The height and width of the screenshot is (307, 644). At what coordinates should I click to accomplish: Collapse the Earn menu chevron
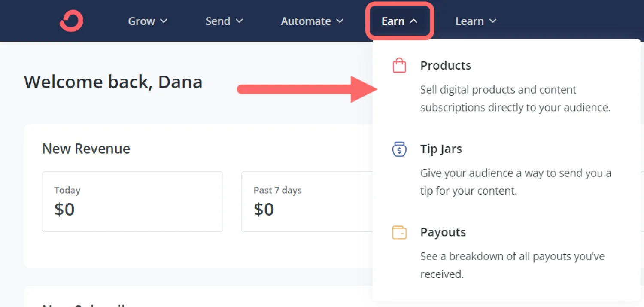coord(413,21)
